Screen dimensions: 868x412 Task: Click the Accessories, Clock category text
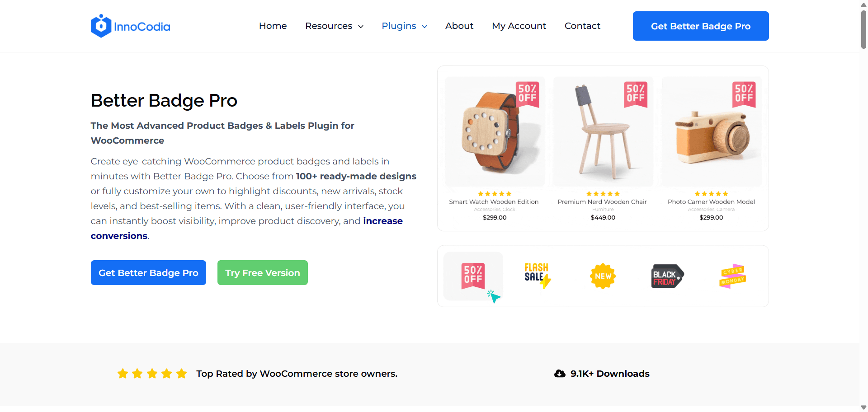pos(495,210)
